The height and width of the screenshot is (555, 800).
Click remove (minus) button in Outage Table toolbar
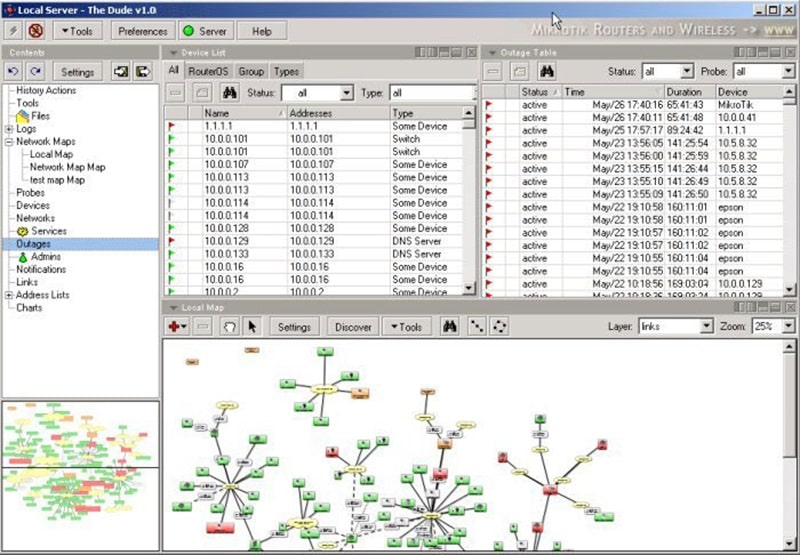[493, 72]
